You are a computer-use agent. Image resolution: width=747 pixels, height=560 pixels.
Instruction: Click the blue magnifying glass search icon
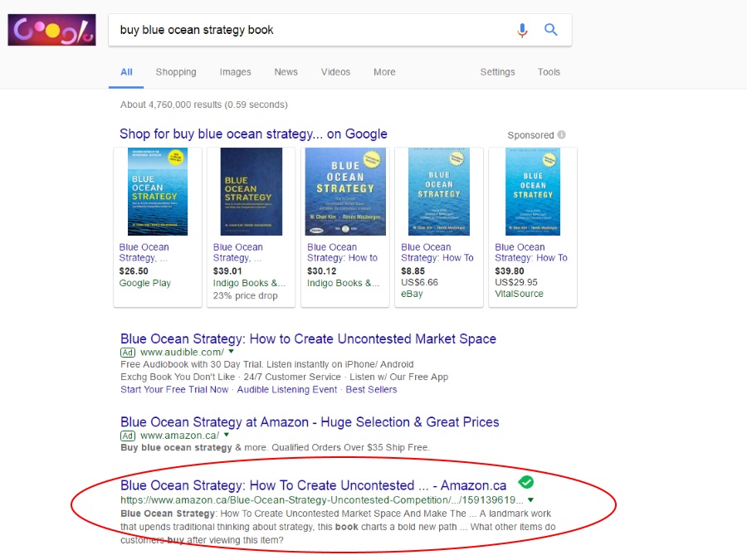click(551, 30)
